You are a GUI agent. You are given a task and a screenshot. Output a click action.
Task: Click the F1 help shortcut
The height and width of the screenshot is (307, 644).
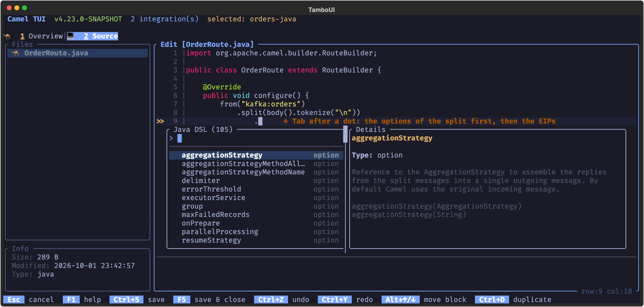pos(82,300)
